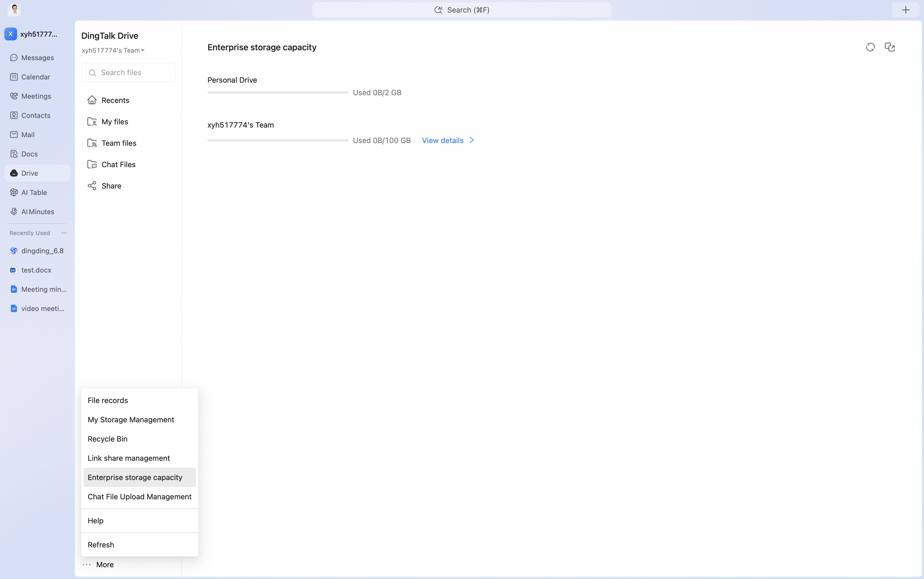Click the plus icon at top right
The height and width of the screenshot is (579, 924).
coord(905,10)
